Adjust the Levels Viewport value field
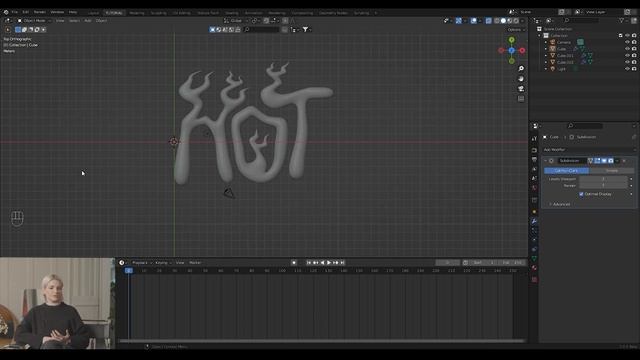Viewport: 640px width, 360px height. click(603, 179)
